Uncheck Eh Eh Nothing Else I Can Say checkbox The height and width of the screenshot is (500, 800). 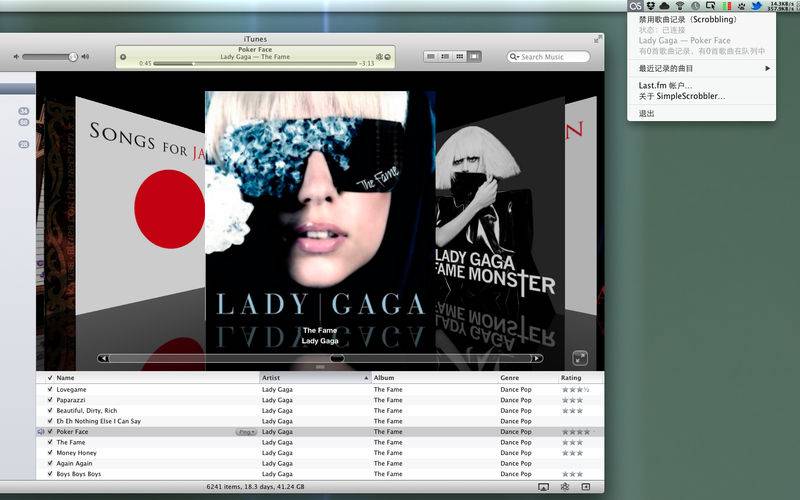point(50,421)
